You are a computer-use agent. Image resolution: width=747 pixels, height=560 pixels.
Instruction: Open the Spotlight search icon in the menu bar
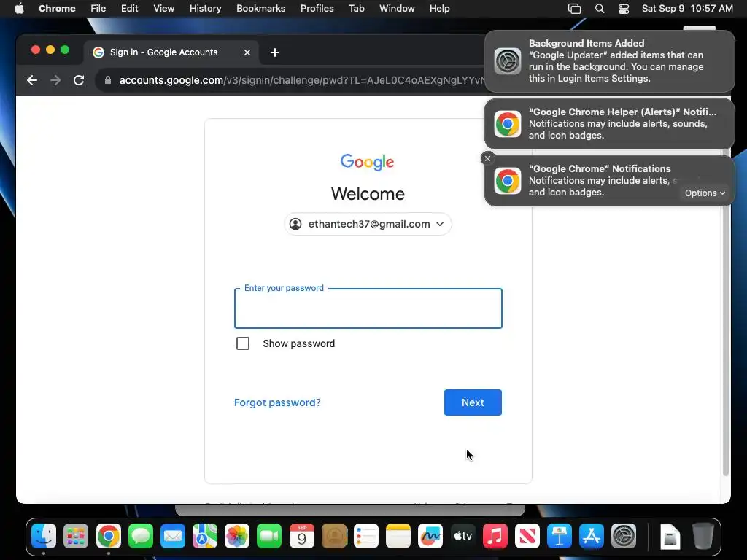click(600, 9)
